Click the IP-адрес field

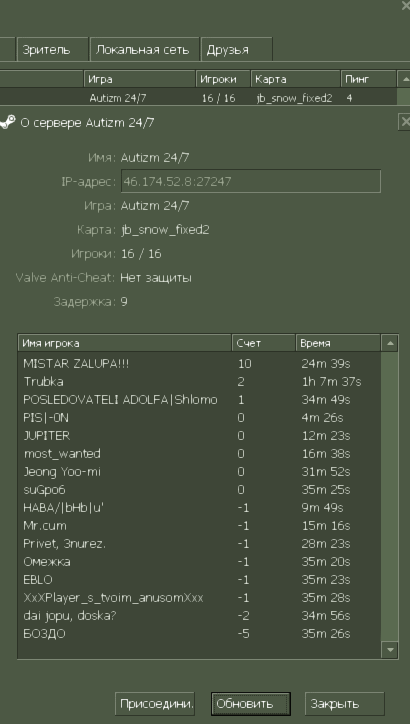coord(251,181)
